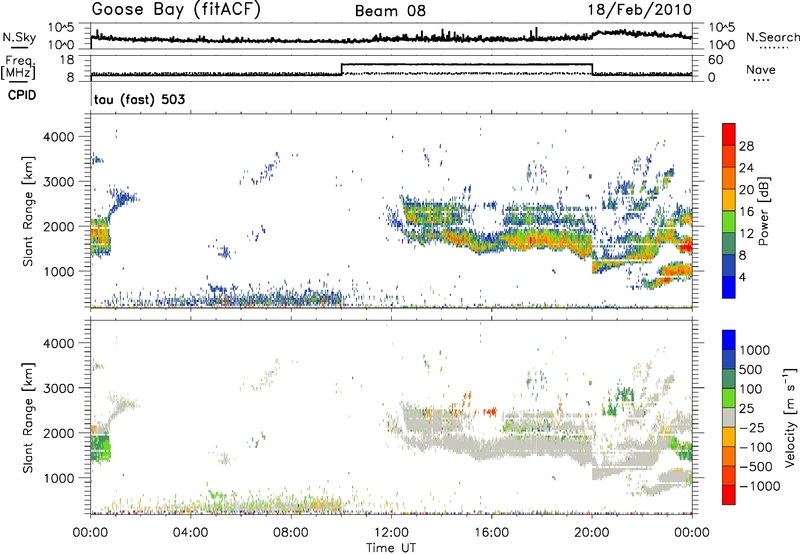Pick the bright blue bottom power colorbar segment

point(729,287)
